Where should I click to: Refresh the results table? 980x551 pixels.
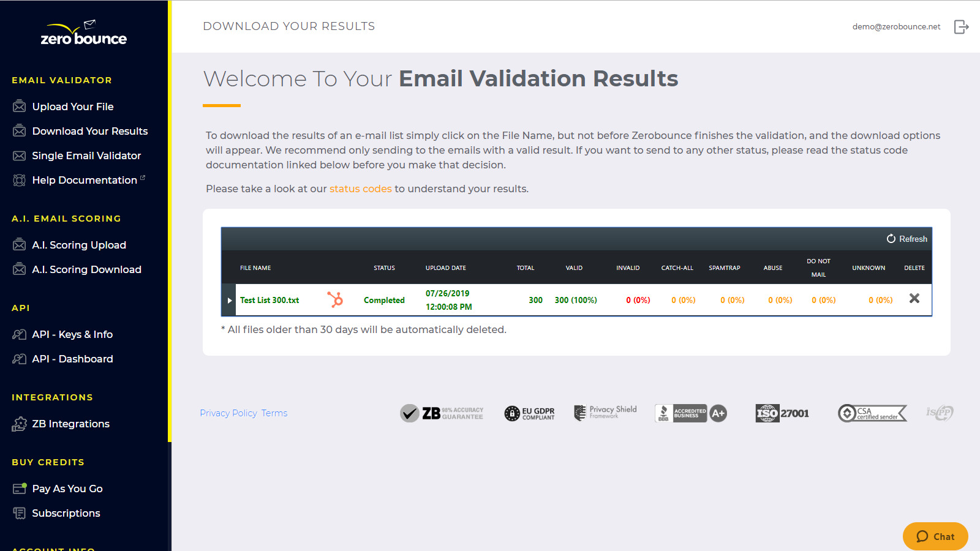[x=907, y=239]
